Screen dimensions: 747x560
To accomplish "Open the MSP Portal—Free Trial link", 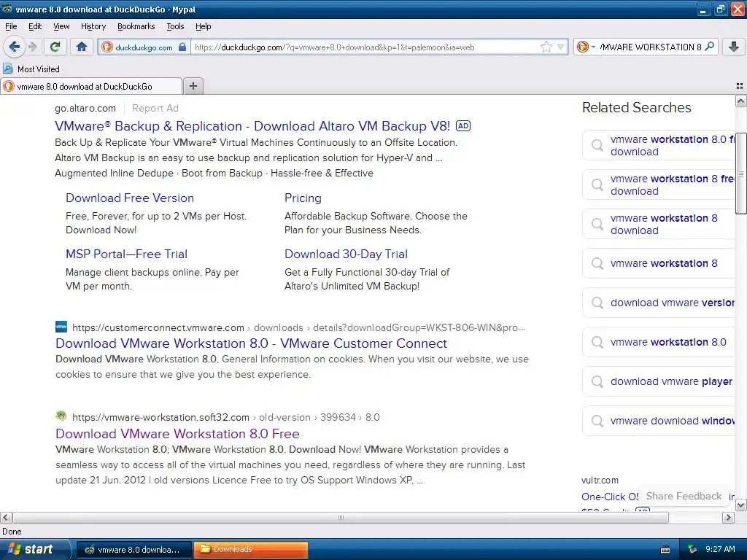I will pyautogui.click(x=126, y=254).
